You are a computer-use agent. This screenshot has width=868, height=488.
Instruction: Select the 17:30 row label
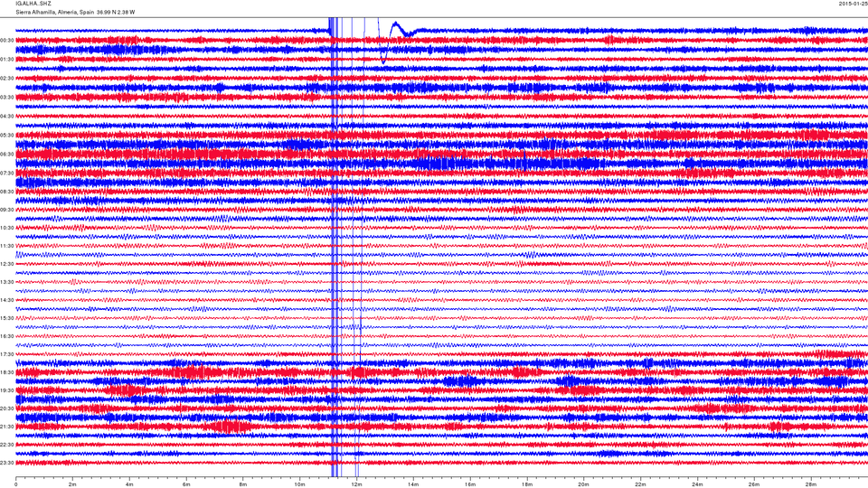pos(7,354)
